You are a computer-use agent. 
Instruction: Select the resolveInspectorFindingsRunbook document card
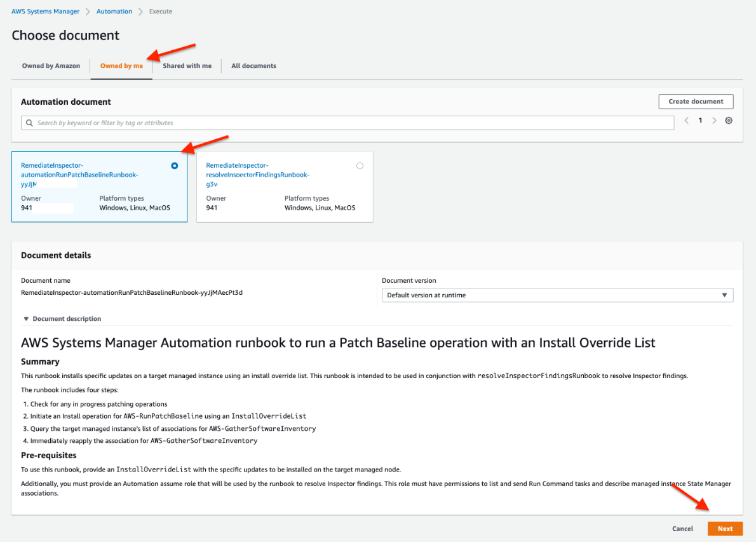(x=285, y=187)
